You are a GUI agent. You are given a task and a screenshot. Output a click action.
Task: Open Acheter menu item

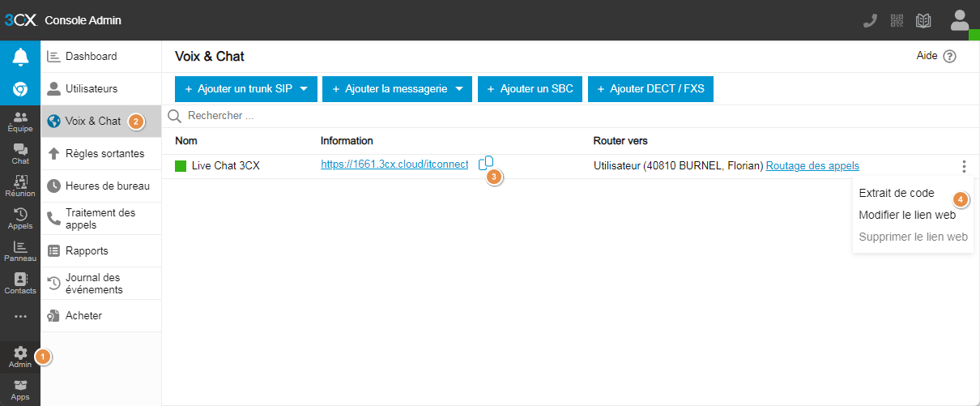point(101,315)
